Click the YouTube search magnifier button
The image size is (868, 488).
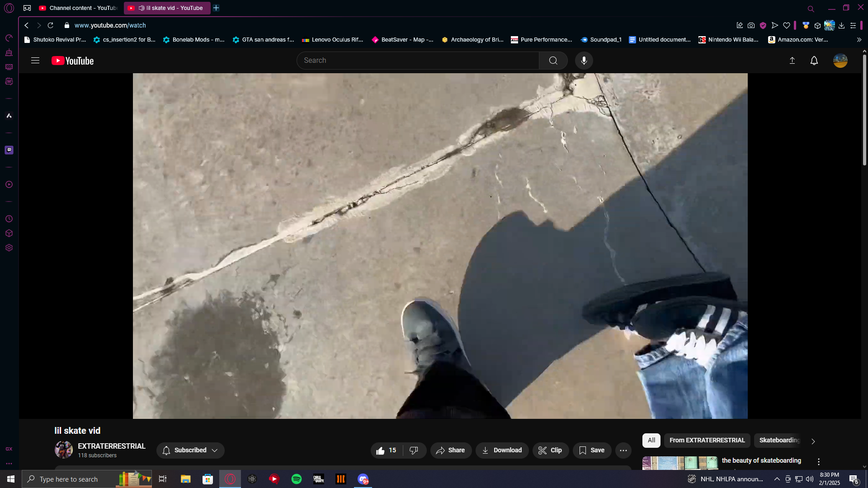[553, 61]
